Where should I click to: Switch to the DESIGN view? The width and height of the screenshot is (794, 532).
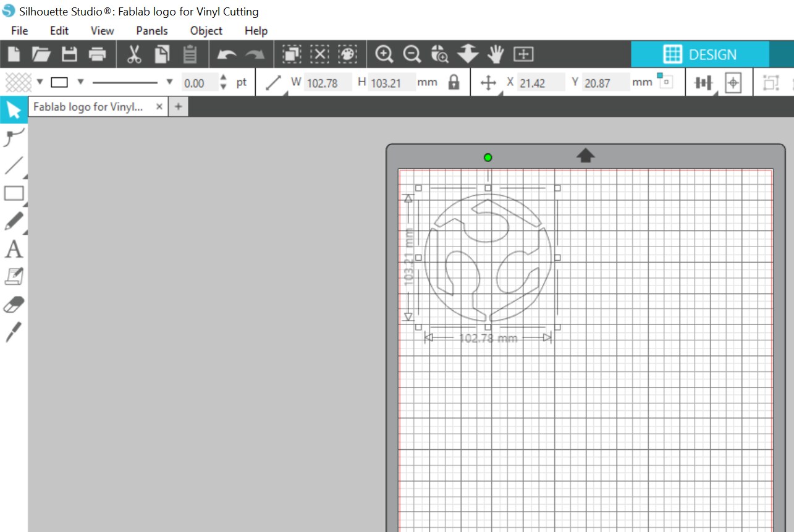[x=700, y=54]
